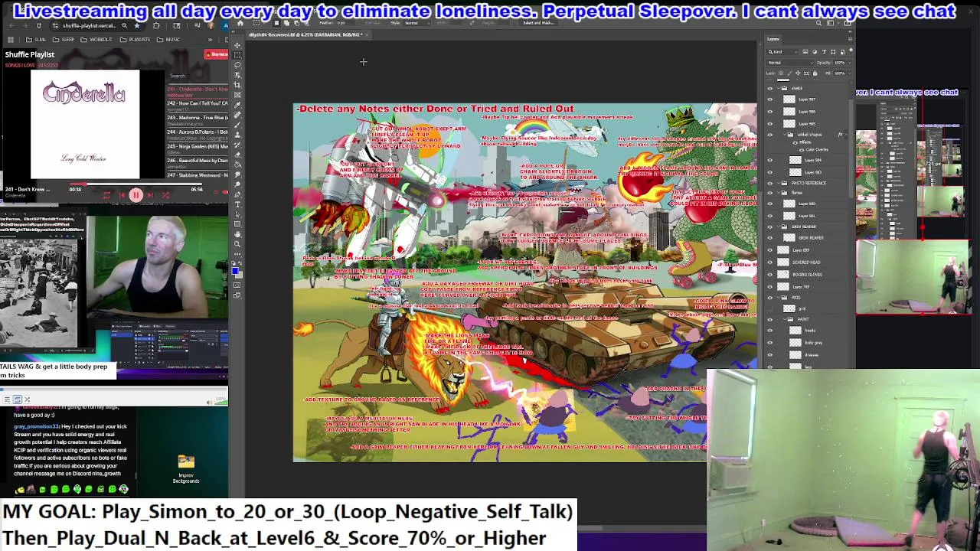Image resolution: width=980 pixels, height=551 pixels.
Task: Select the Crop tool
Action: coord(237,84)
